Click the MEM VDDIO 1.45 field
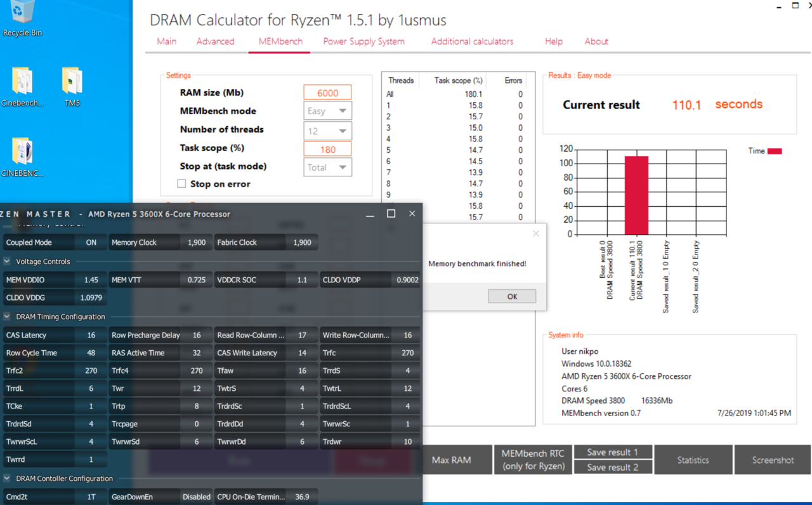The image size is (812, 505). pos(55,280)
